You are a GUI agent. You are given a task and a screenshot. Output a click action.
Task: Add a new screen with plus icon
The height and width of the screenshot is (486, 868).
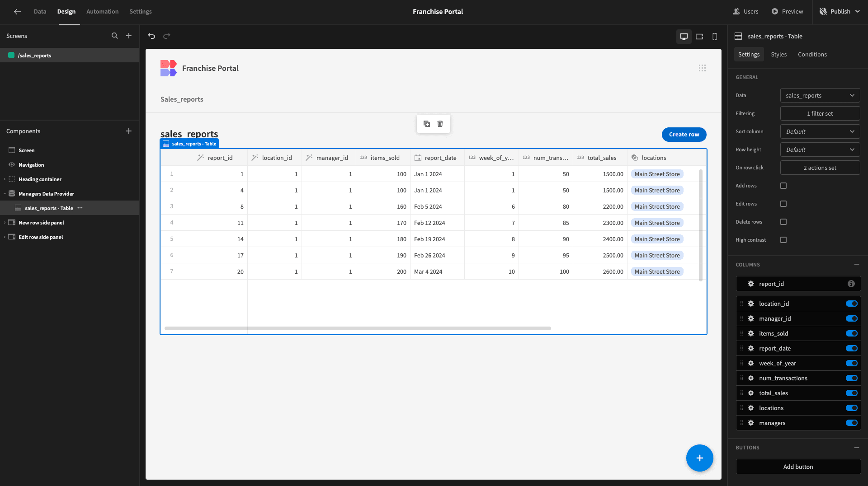click(x=129, y=36)
